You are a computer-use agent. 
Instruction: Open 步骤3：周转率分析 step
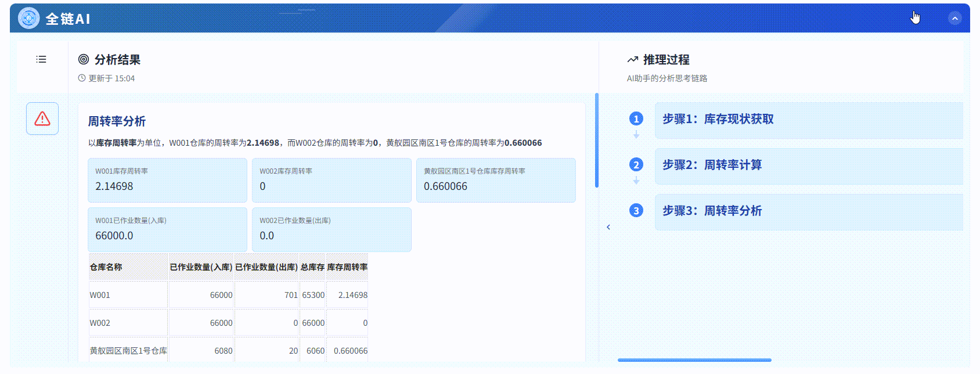[x=808, y=211]
